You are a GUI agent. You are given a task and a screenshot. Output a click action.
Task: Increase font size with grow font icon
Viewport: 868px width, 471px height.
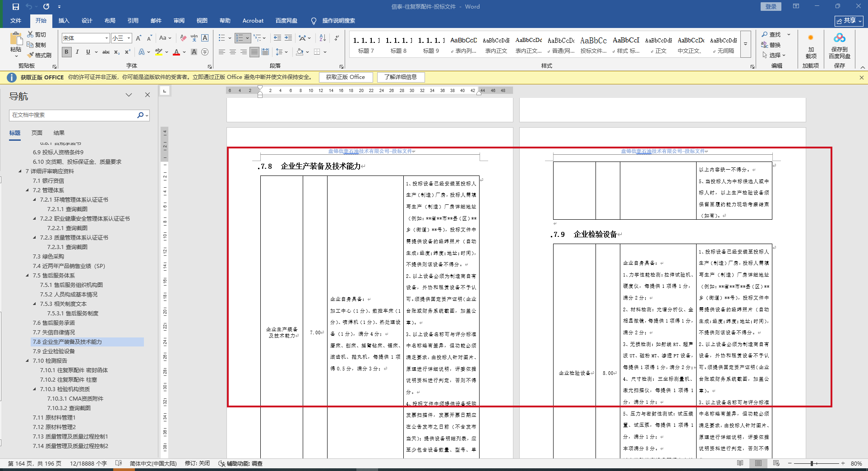pos(139,38)
